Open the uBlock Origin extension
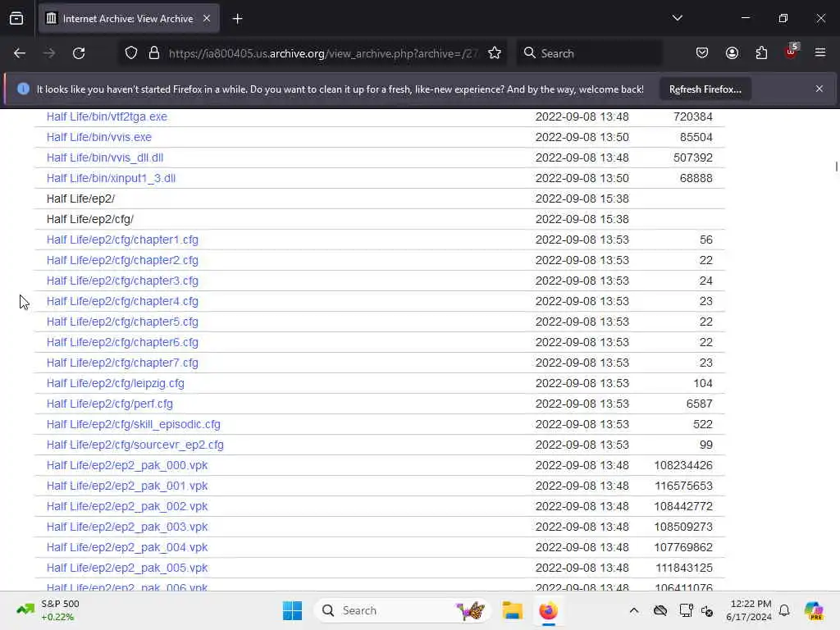Image resolution: width=840 pixels, height=630 pixels. click(791, 52)
